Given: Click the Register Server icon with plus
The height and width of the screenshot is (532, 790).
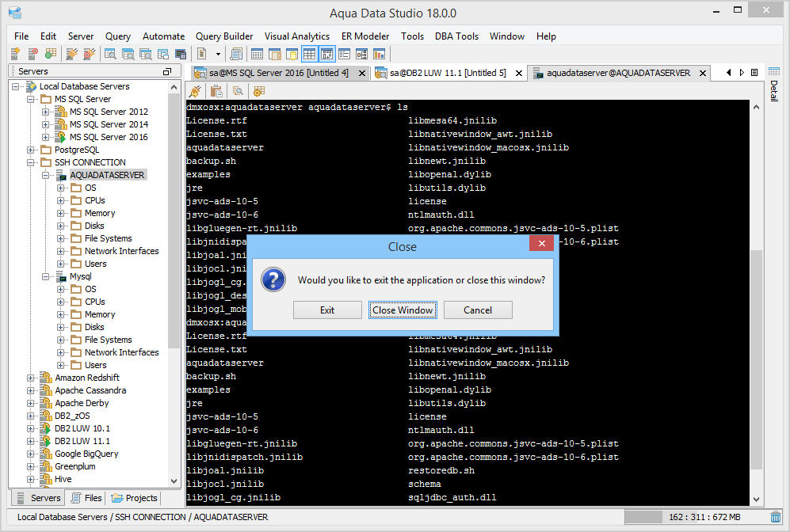Looking at the screenshot, I should pyautogui.click(x=15, y=54).
